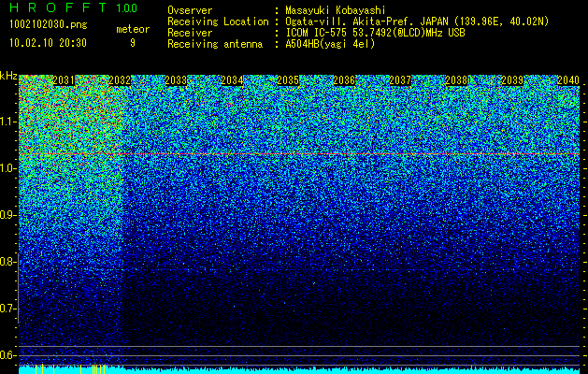Click the 0.7 frequency axis label
This screenshot has height=374, width=588.
coord(7,309)
